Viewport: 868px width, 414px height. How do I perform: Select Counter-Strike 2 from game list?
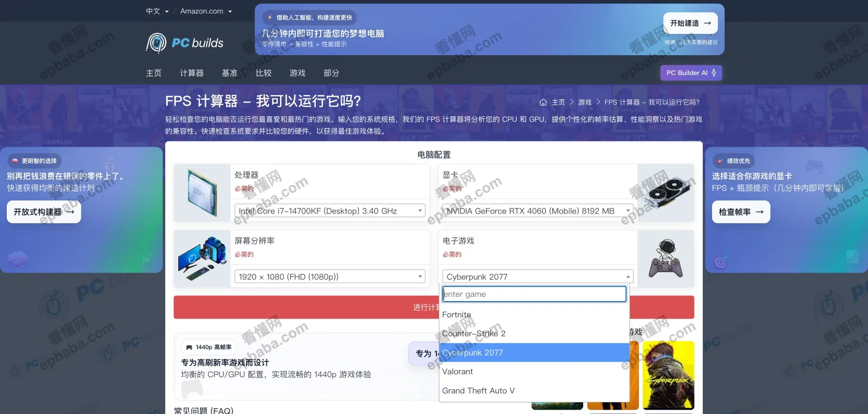tap(534, 334)
